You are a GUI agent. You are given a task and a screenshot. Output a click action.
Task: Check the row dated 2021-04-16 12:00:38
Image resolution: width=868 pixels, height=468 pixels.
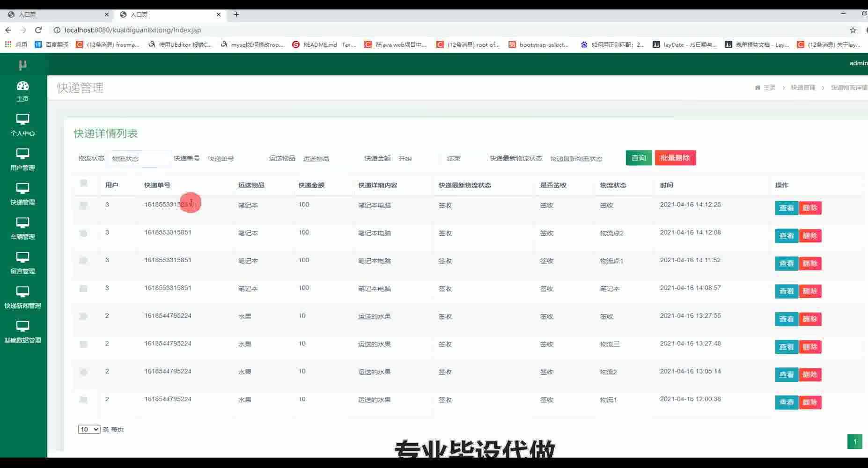click(83, 400)
